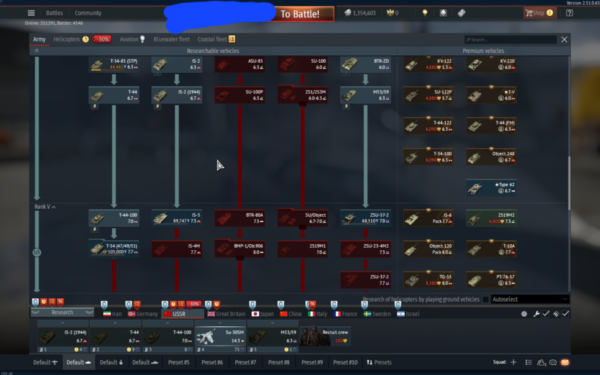Open the hamburger main menu
The height and width of the screenshot is (375, 600).
pyautogui.click(x=31, y=13)
